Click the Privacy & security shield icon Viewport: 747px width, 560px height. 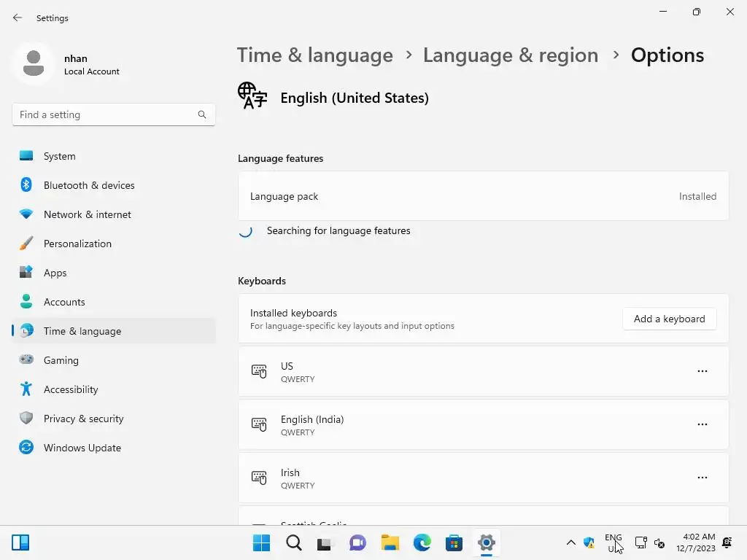pyautogui.click(x=26, y=418)
